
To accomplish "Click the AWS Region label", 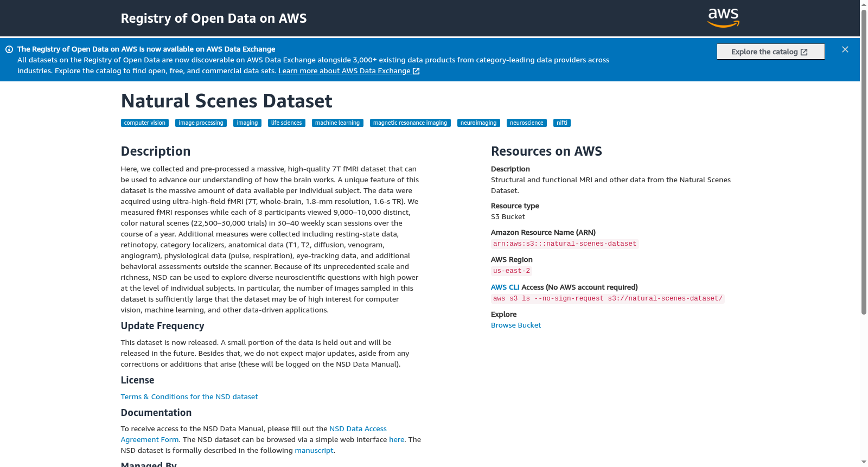I will pos(512,259).
